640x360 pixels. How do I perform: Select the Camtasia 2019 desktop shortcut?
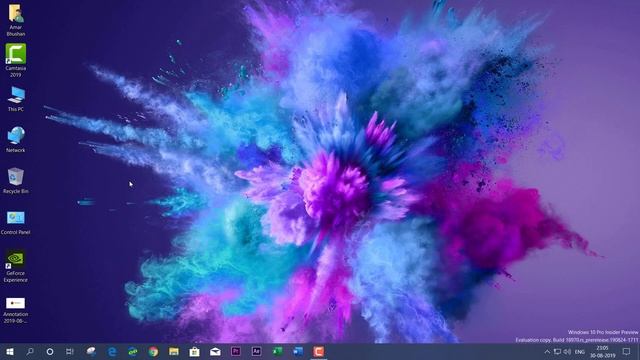(16, 60)
